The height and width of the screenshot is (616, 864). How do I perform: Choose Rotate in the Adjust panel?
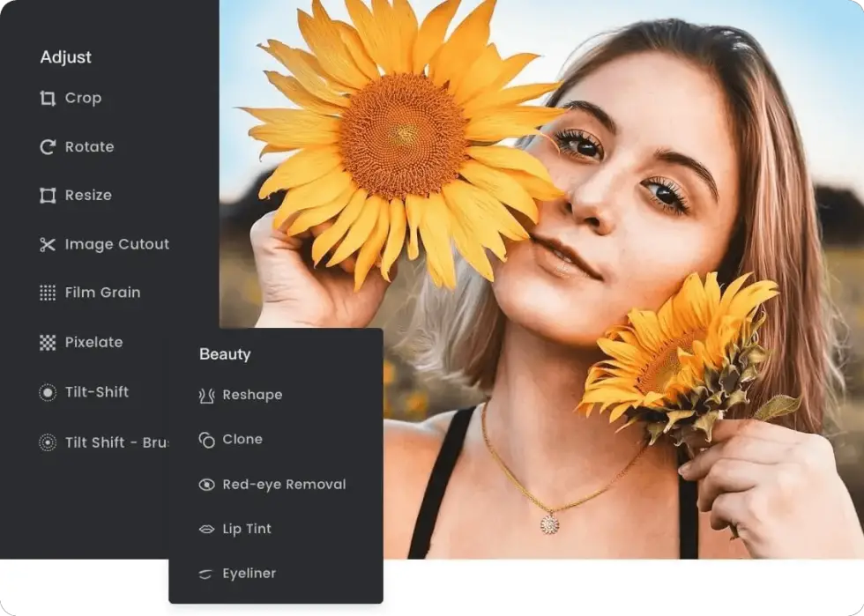tap(90, 146)
